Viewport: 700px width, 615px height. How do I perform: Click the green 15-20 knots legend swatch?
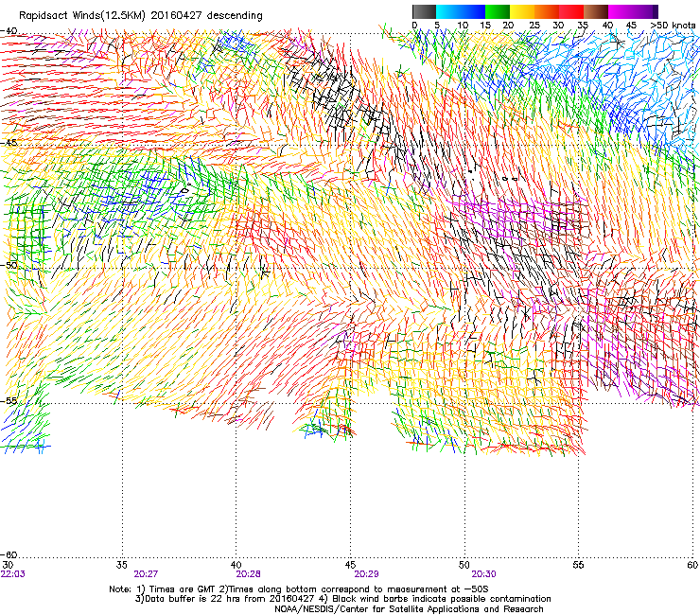(x=498, y=11)
